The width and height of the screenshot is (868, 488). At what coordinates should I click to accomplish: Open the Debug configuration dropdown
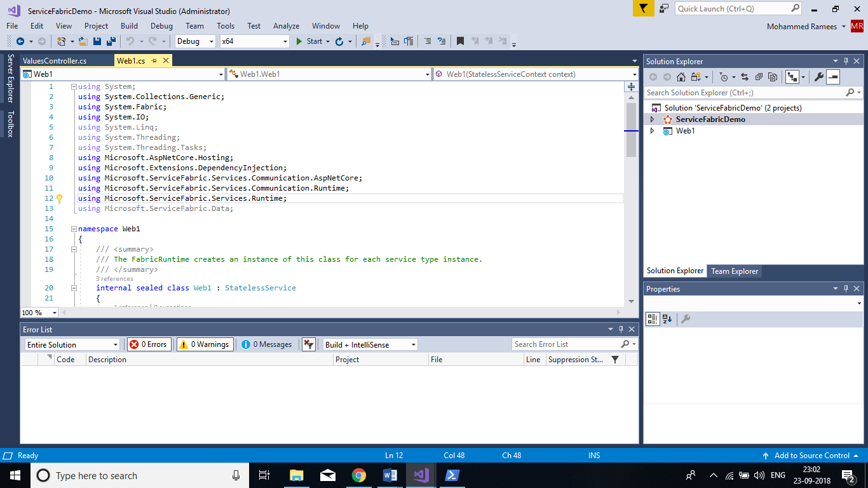point(196,41)
